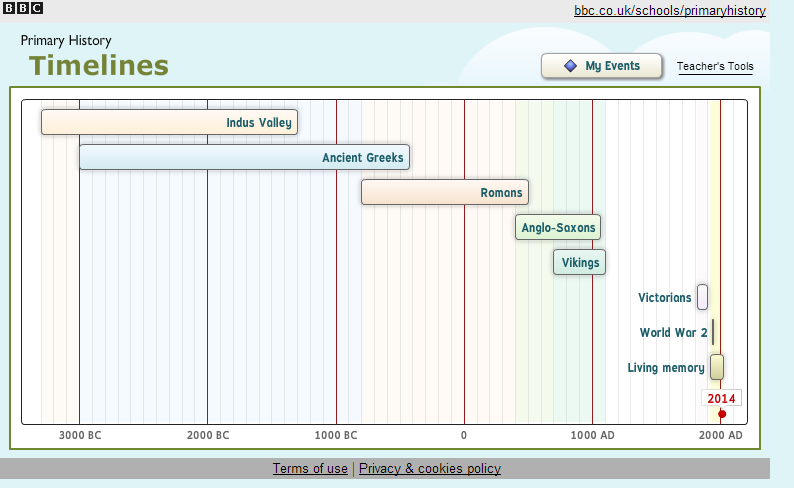This screenshot has width=794, height=488.
Task: Click the 0 year axis label
Action: 463,435
